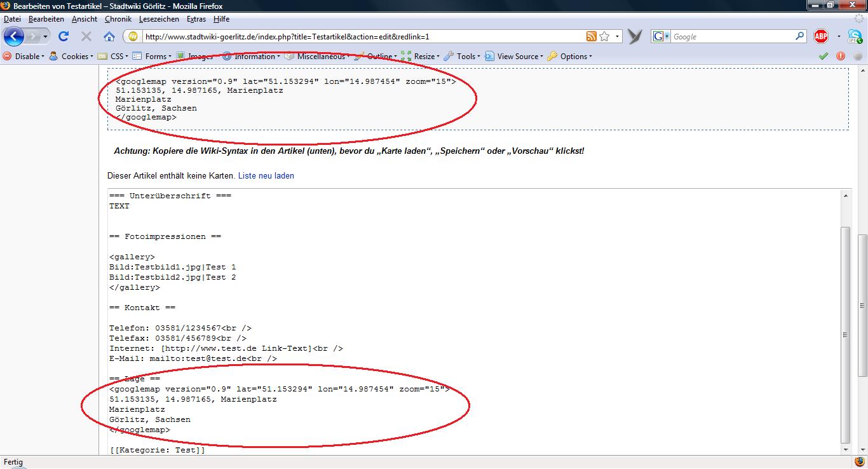Click the Skype toolbar icon
Viewport: 868px width, 469px height.
pyautogui.click(x=855, y=37)
